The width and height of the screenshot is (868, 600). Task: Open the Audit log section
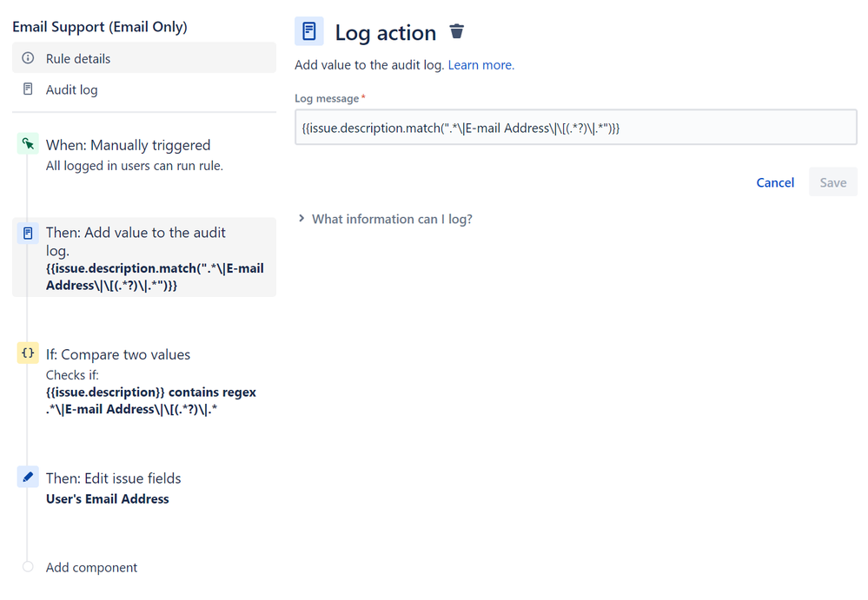(x=144, y=89)
